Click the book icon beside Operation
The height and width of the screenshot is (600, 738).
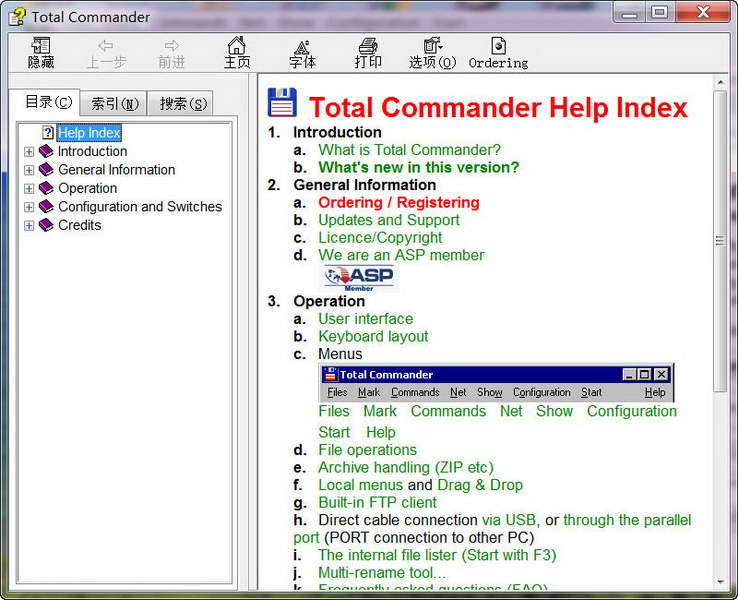(46, 188)
